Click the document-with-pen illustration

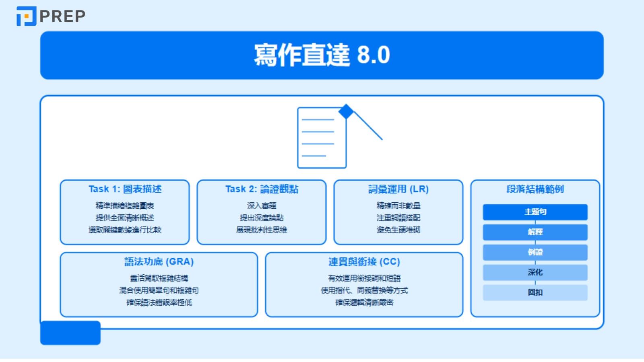pyautogui.click(x=340, y=136)
